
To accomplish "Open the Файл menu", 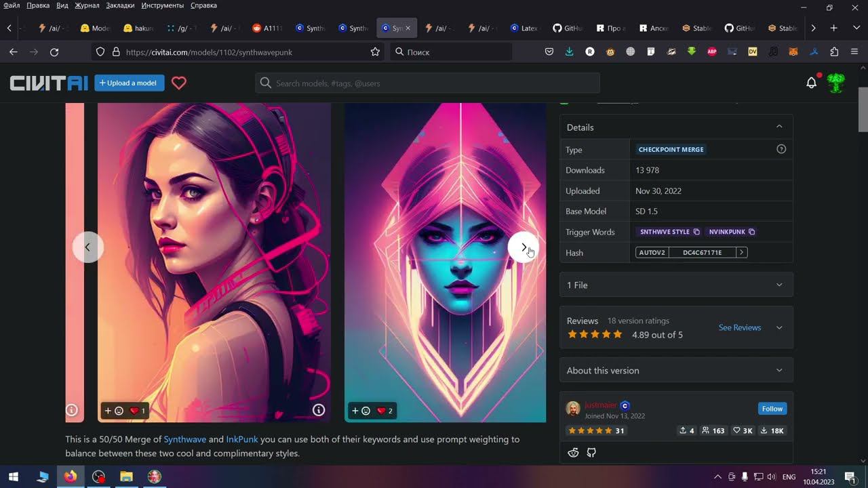I will [12, 5].
